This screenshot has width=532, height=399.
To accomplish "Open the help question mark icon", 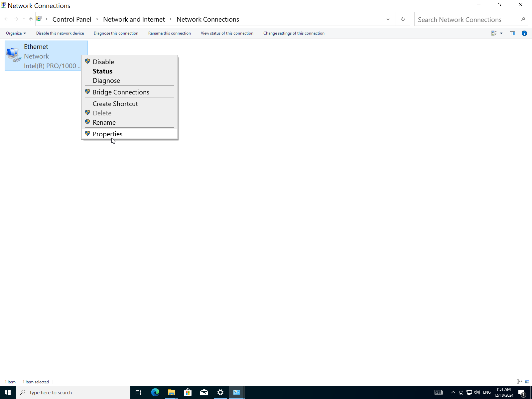I will [x=524, y=33].
